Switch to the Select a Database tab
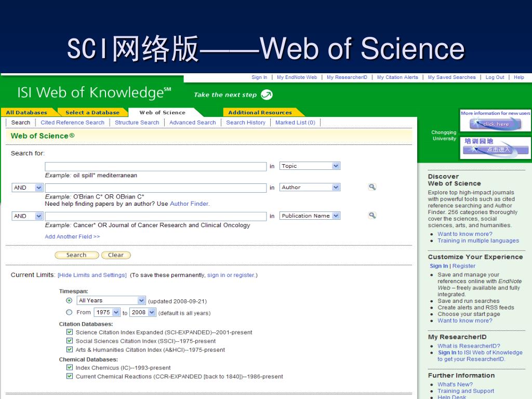The width and height of the screenshot is (532, 399). coord(92,112)
